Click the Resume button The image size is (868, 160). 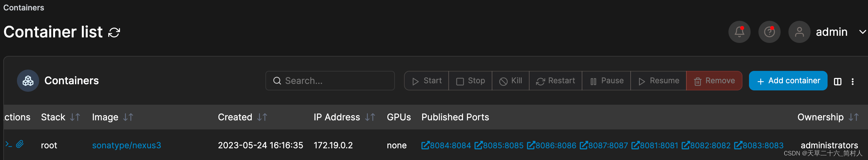click(x=658, y=81)
